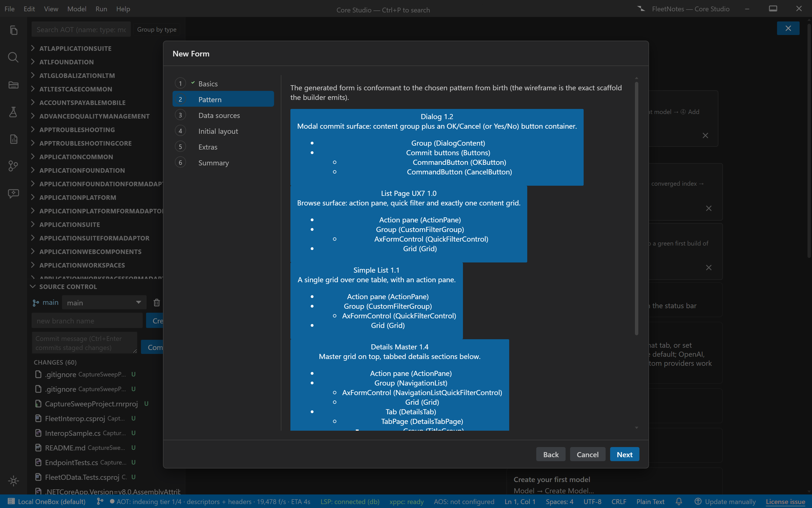The image size is (812, 508).
Task: Click the License issue link
Action: (785, 502)
